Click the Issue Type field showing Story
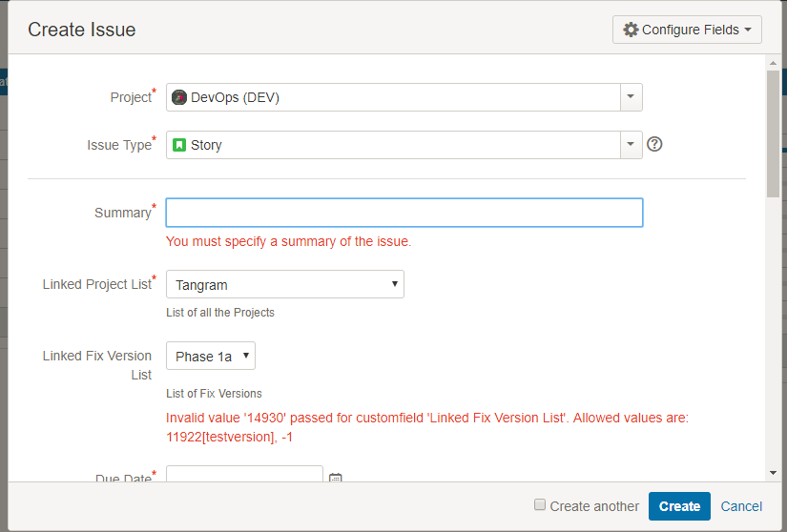 click(x=393, y=145)
